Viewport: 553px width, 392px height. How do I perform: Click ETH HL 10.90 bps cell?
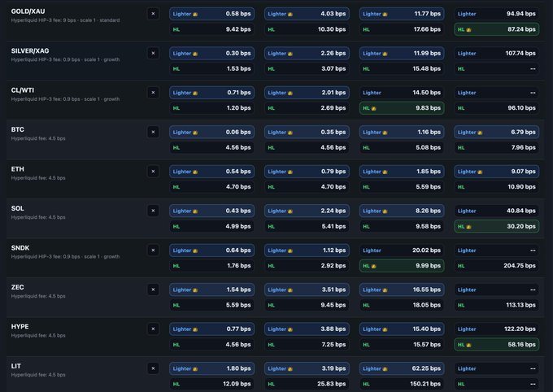point(497,187)
